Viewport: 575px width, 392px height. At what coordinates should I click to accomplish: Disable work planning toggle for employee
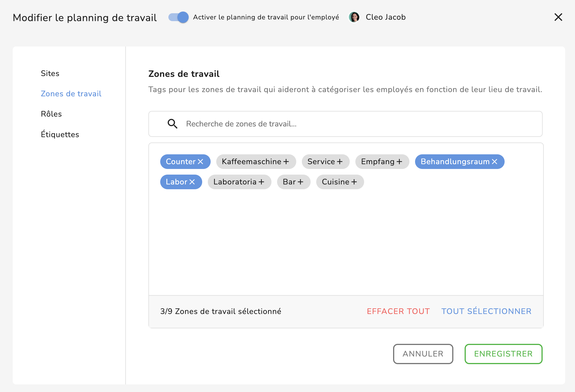pyautogui.click(x=179, y=17)
